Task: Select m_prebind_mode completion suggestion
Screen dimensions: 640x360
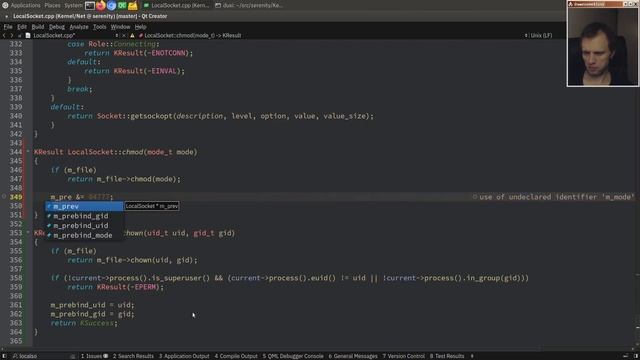Action: pyautogui.click(x=84, y=236)
